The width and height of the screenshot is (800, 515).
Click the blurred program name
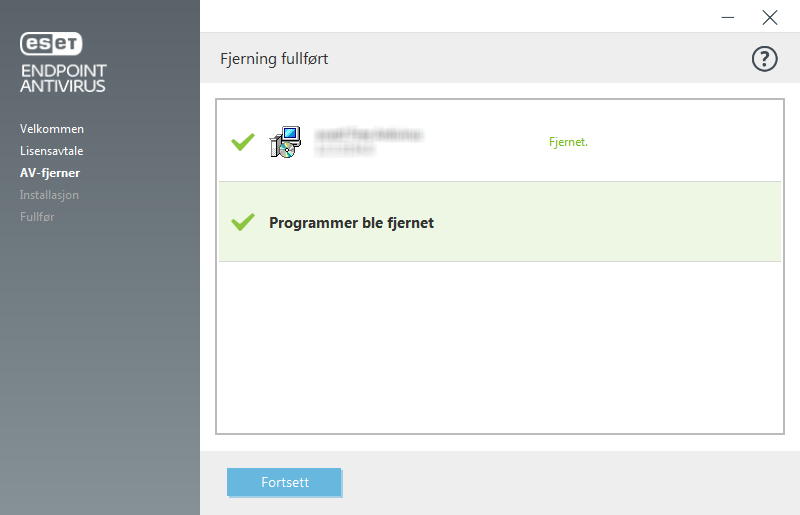369,141
